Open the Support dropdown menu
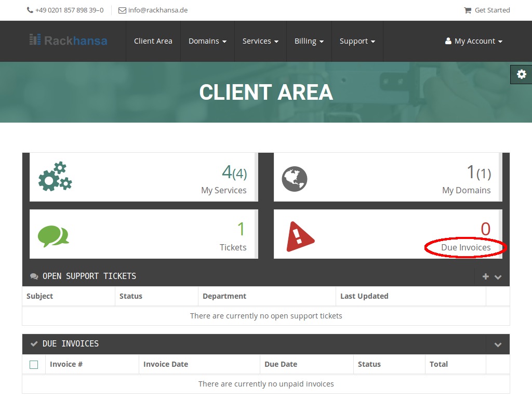The width and height of the screenshot is (532, 399). [357, 41]
